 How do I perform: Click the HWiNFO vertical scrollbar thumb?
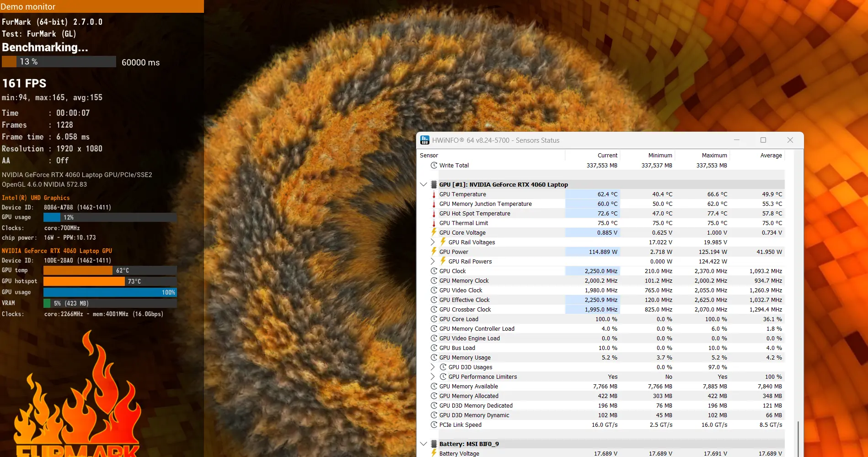pyautogui.click(x=798, y=439)
